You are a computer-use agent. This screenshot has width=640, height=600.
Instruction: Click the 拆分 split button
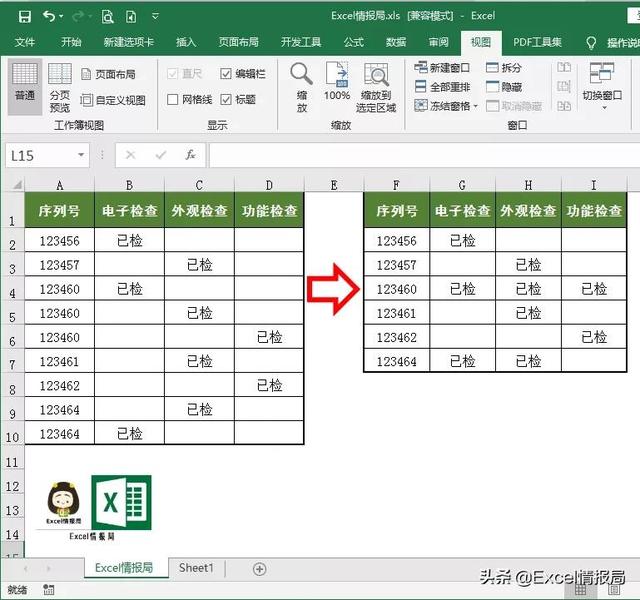(x=504, y=68)
